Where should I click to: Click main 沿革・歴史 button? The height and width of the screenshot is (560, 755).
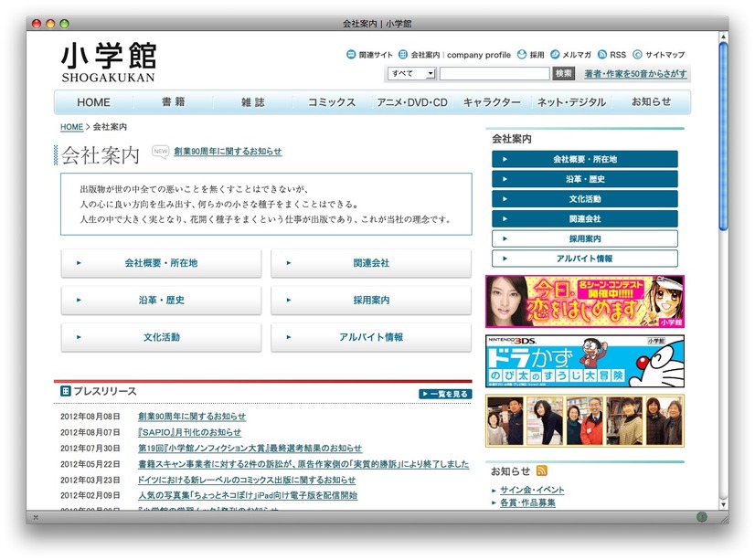pyautogui.click(x=161, y=300)
